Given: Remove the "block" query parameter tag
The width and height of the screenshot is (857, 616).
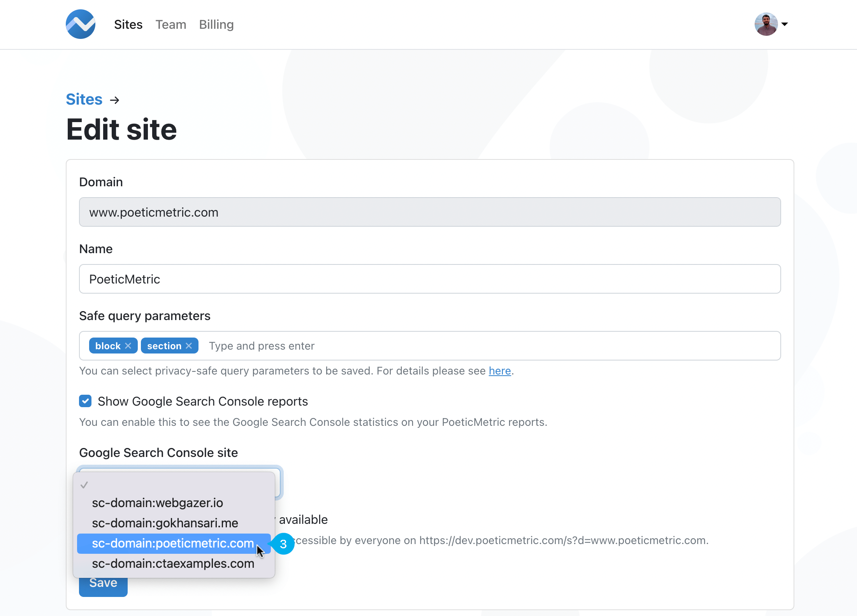Looking at the screenshot, I should [128, 345].
